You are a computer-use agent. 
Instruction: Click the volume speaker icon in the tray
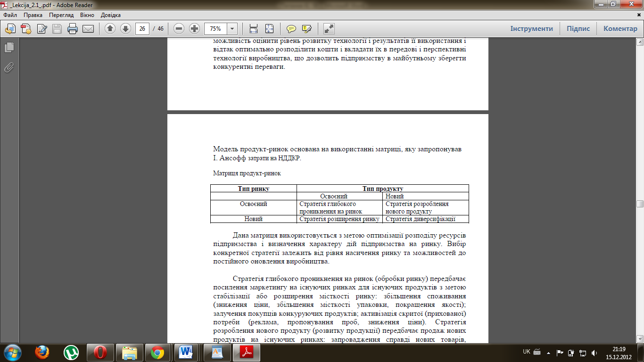(x=594, y=352)
